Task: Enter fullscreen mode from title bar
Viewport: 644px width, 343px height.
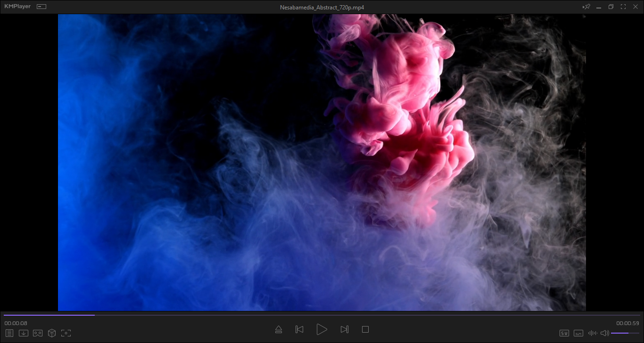Action: click(x=623, y=7)
